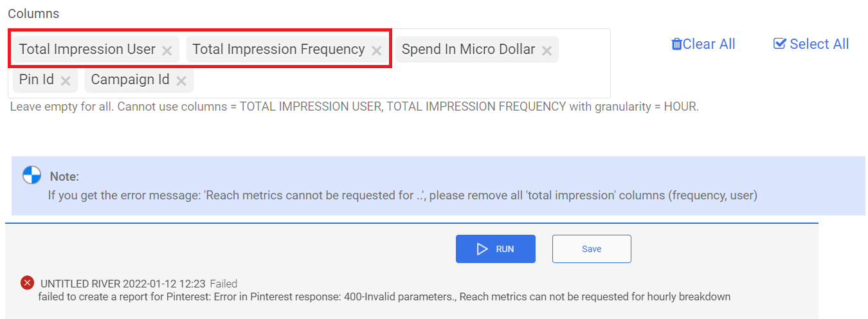Select the Spend In Micro Dollar tag label
868x319 pixels.
[x=468, y=50]
